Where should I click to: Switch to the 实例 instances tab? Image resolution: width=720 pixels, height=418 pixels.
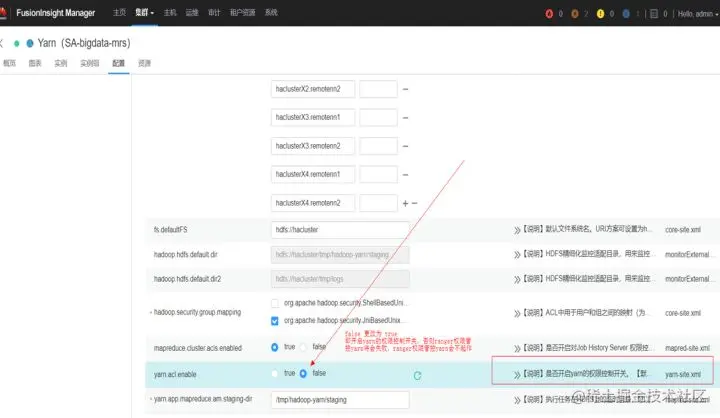pyautogui.click(x=61, y=63)
